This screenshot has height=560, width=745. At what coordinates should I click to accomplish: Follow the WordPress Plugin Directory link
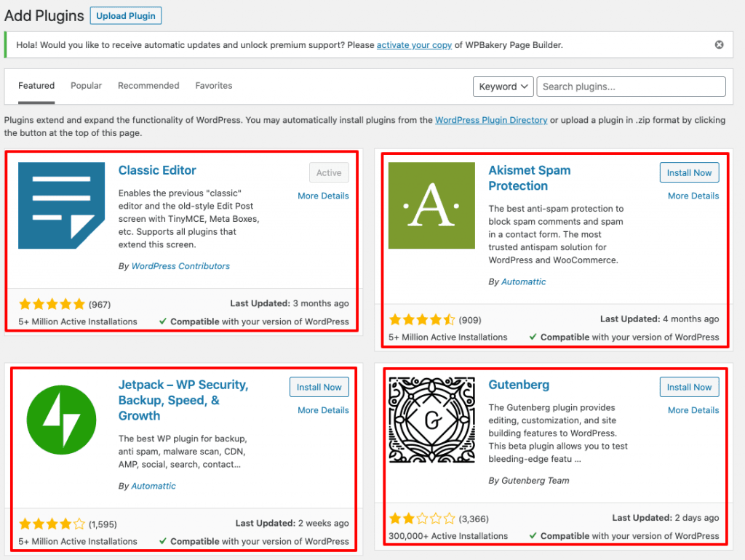[490, 120]
